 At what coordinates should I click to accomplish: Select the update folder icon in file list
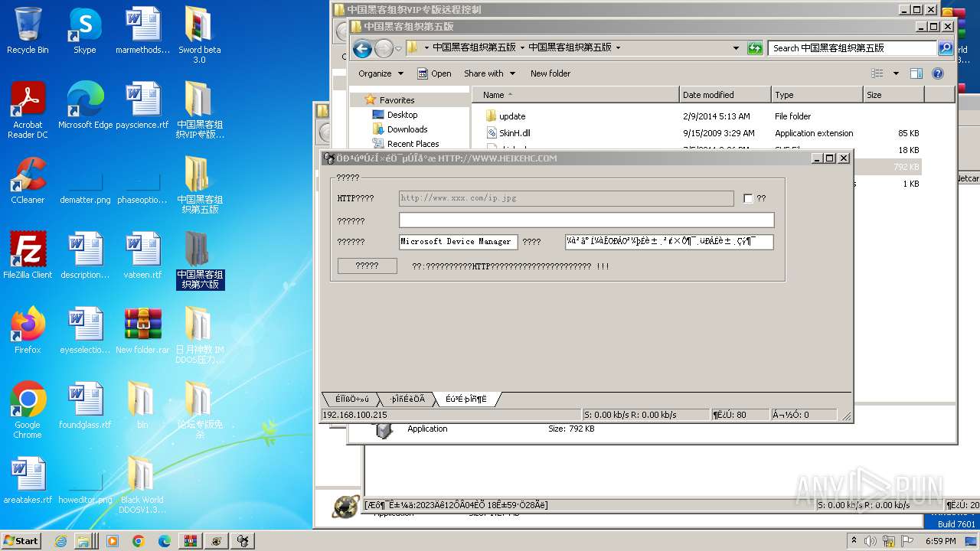[492, 116]
